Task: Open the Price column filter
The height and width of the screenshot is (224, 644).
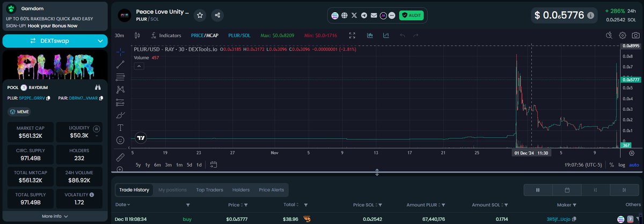Action: click(x=246, y=205)
